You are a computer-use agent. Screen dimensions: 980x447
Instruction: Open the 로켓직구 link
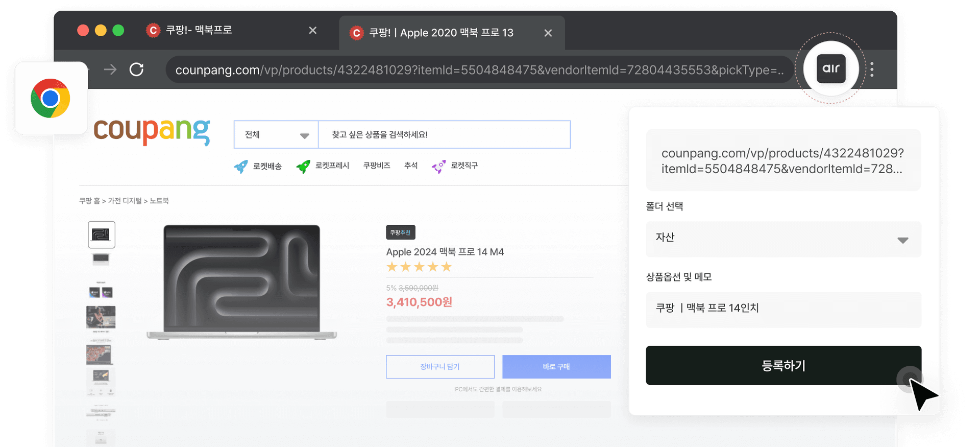click(x=464, y=166)
